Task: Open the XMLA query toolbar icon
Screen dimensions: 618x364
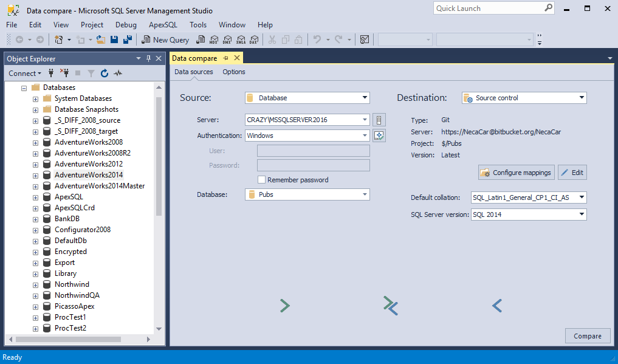Action: click(241, 39)
